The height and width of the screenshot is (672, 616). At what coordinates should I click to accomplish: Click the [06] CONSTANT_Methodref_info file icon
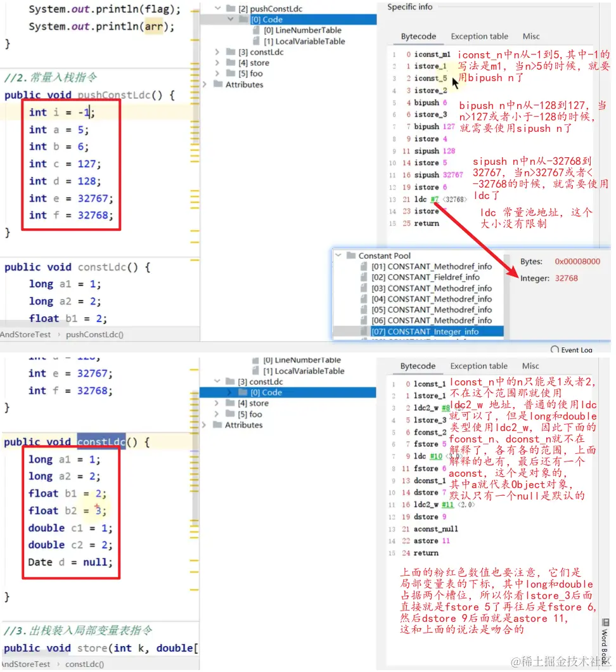point(364,320)
